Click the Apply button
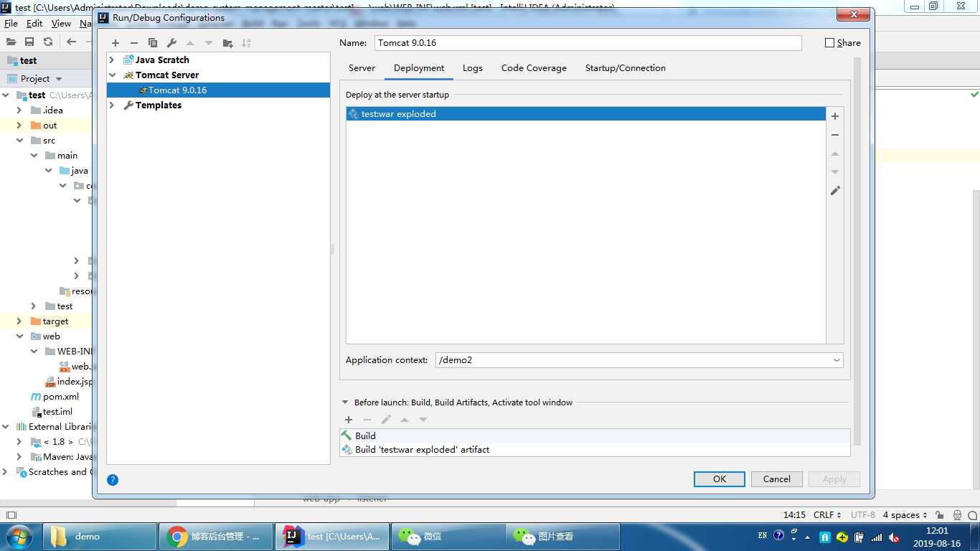The image size is (980, 551). (834, 479)
